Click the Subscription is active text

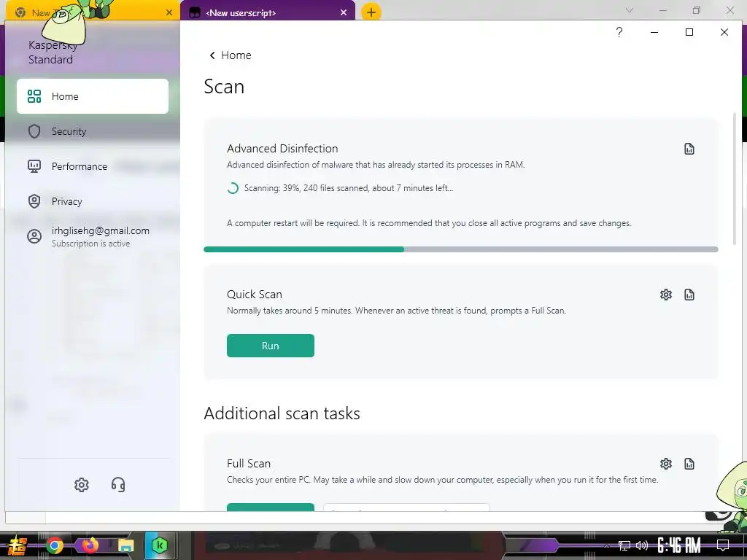[90, 244]
